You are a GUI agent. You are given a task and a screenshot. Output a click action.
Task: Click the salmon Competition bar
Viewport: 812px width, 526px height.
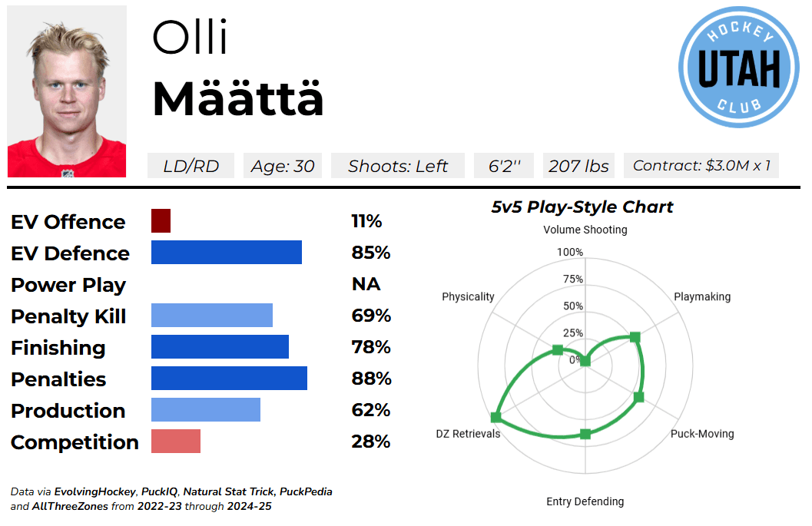175,442
